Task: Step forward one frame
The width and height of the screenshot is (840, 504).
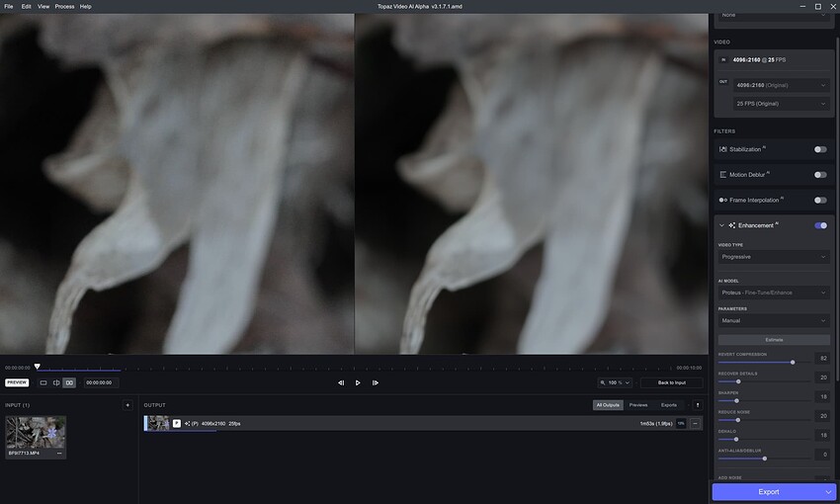Action: [x=376, y=382]
